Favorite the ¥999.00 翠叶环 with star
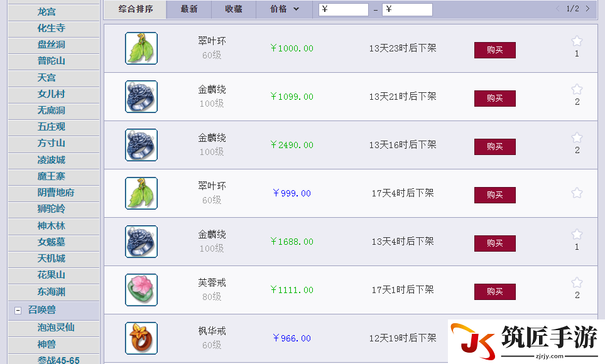The height and width of the screenshot is (364, 605). 577,193
